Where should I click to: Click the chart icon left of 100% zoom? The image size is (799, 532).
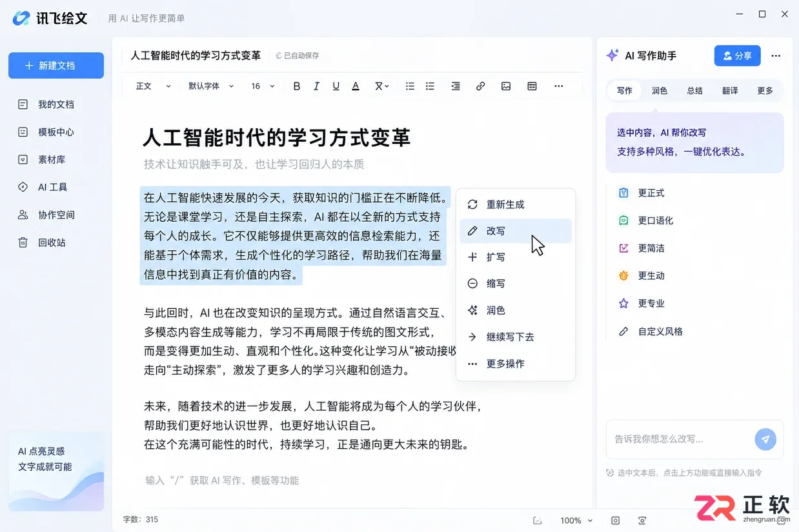pos(537,520)
